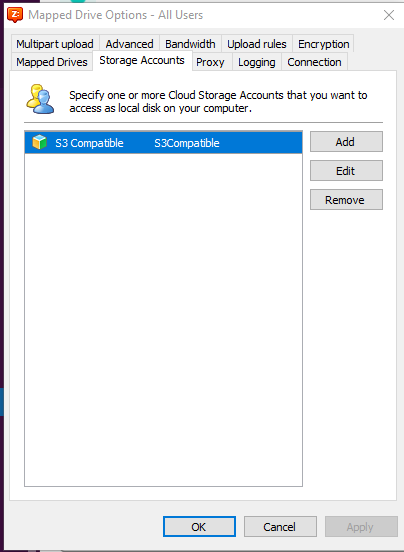The width and height of the screenshot is (404, 552).
Task: Switch to the Mapped Drives tab
Action: 52,62
